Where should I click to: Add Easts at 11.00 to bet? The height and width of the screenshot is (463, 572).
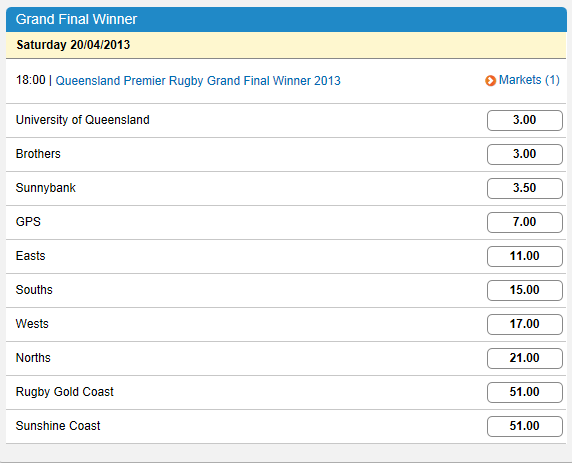coord(525,256)
